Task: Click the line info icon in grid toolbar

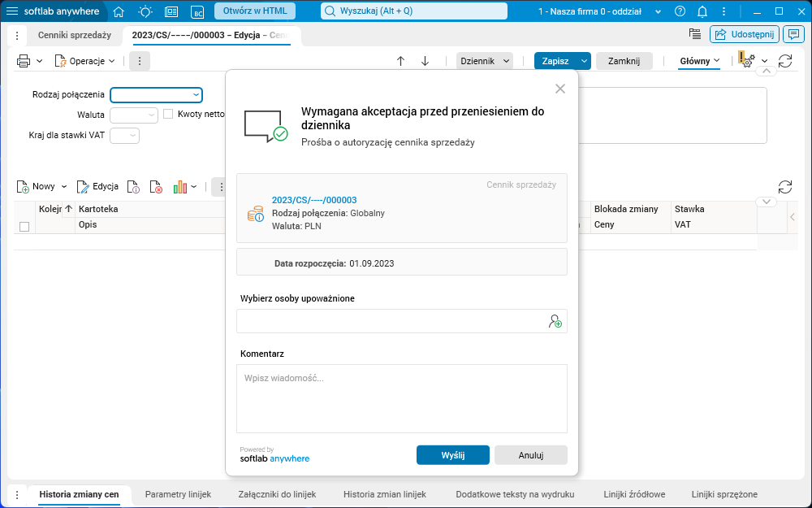Action: point(133,187)
